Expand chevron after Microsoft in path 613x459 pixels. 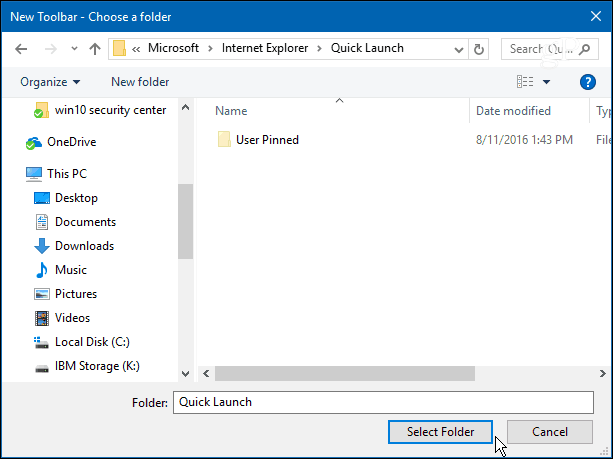210,49
